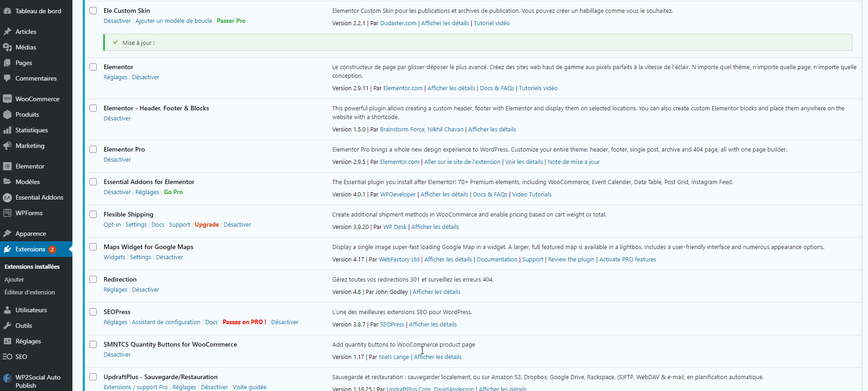The width and height of the screenshot is (868, 391).
Task: Select the Essential Addons for Elementor checkbox
Action: 93,182
